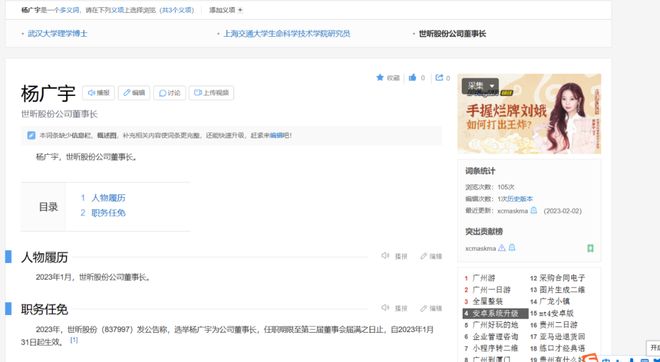Viewport: 660px width, 362px height.
Task: Click hot search item mt4安卓版
Action: pyautogui.click(x=556, y=313)
